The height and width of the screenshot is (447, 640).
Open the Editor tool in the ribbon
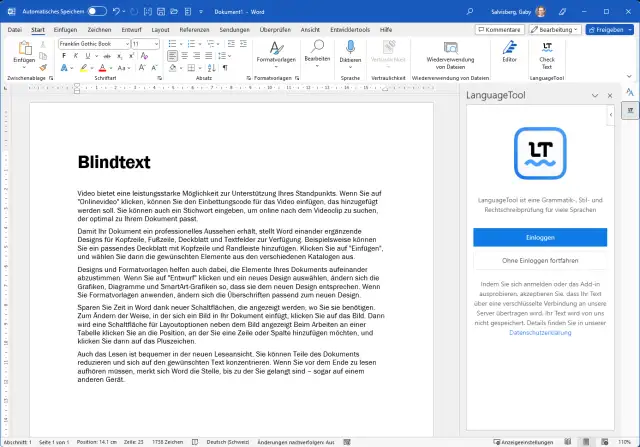510,49
